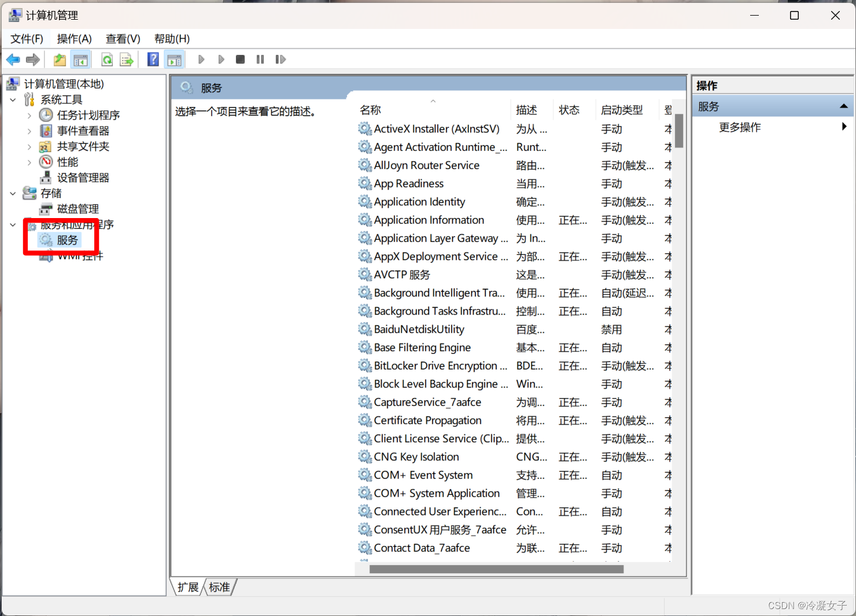Select Shared Folders (共享文件夹) tree node
Screen dimensions: 856x616
[83, 146]
